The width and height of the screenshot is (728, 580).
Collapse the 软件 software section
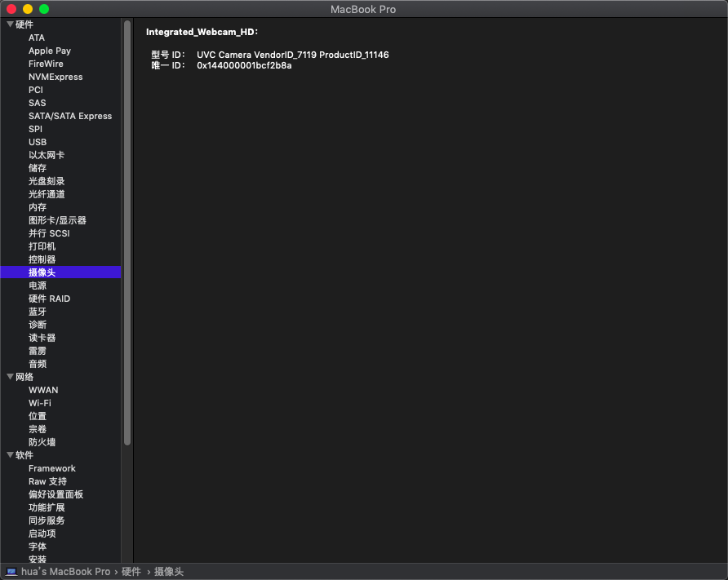pos(10,455)
